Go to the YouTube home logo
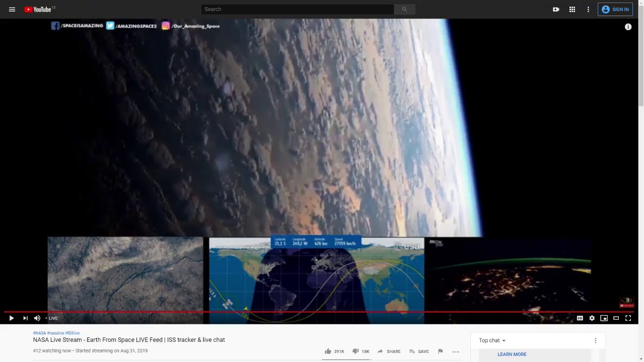644x362 pixels. (x=39, y=10)
